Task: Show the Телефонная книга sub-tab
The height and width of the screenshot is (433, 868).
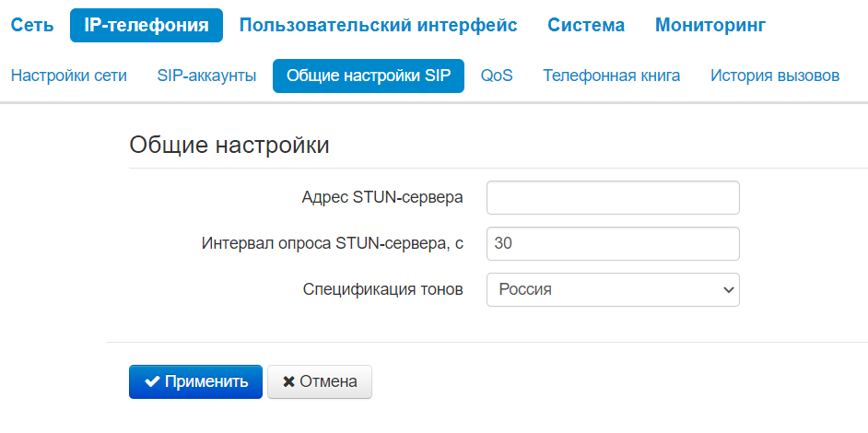Action: (611, 76)
